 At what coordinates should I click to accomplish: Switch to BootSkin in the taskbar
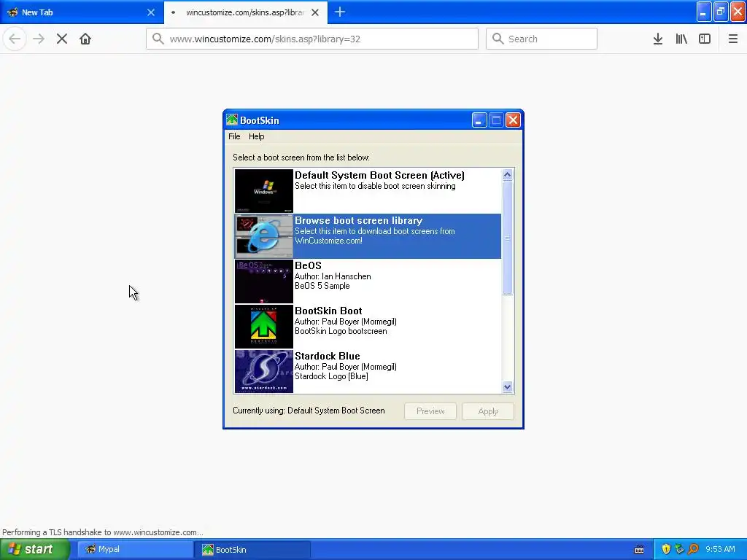[252, 550]
